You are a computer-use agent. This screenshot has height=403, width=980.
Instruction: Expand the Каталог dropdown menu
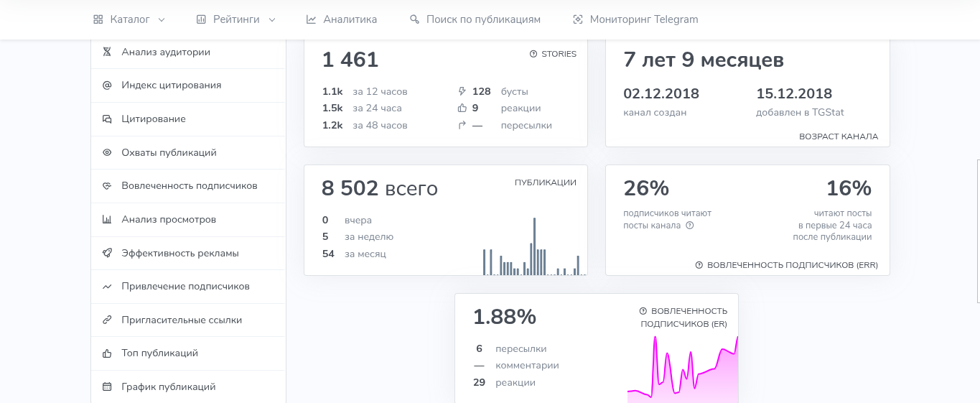129,19
